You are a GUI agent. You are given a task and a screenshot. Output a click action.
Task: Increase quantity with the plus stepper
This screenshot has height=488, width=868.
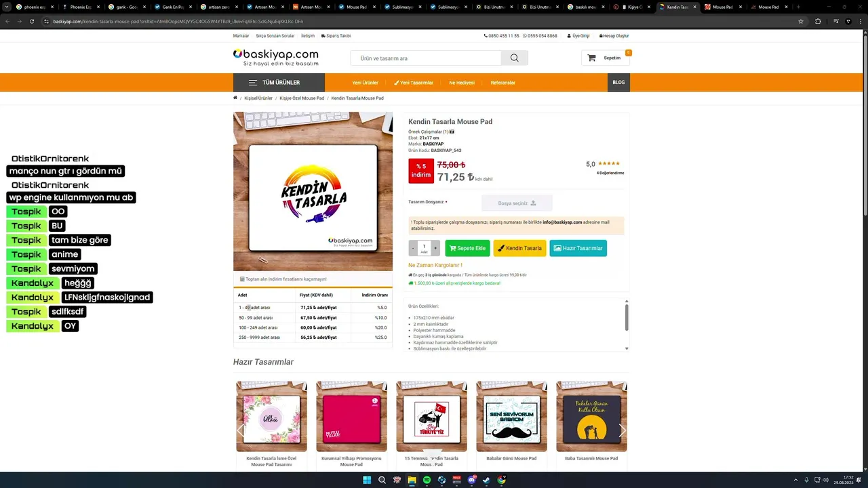coord(435,248)
